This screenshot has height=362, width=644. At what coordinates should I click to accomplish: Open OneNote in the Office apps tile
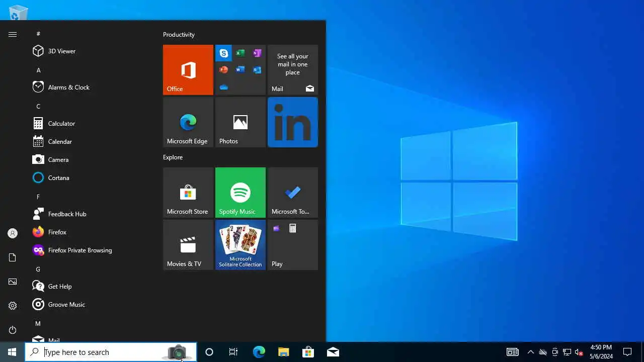point(257,53)
